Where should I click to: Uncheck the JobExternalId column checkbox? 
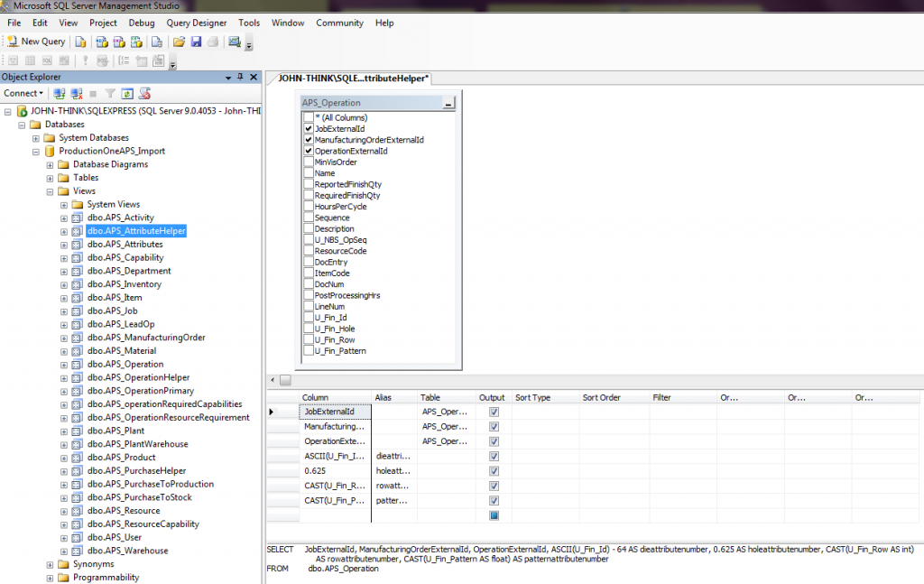(309, 129)
